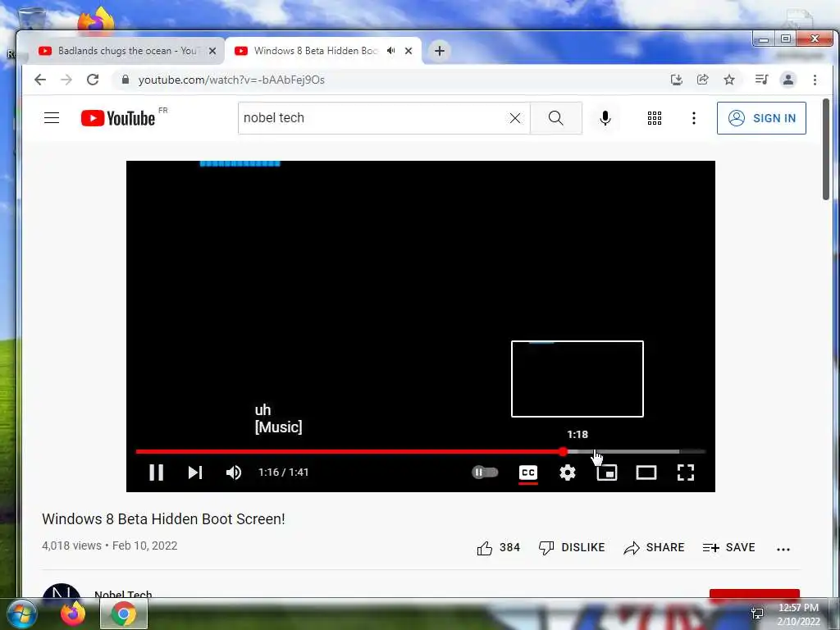840x630 pixels.
Task: Reload the current page
Action: click(x=93, y=80)
